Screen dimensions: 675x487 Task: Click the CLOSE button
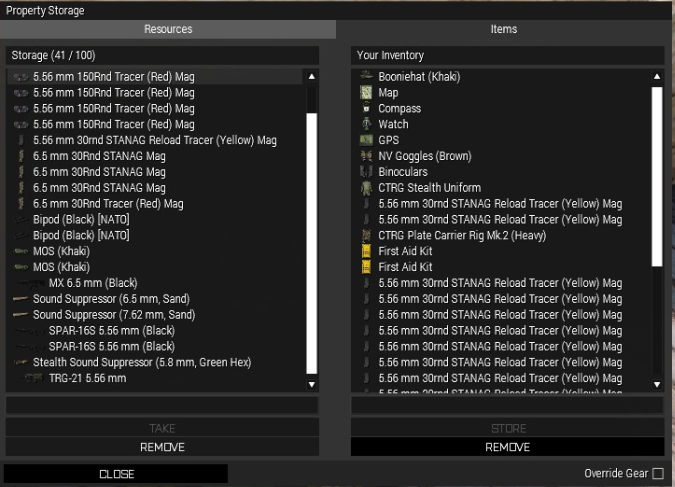click(x=116, y=474)
